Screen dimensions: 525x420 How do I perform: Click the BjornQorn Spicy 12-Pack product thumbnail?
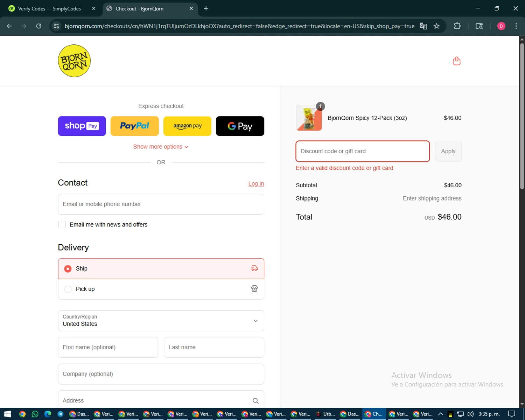coord(309,118)
